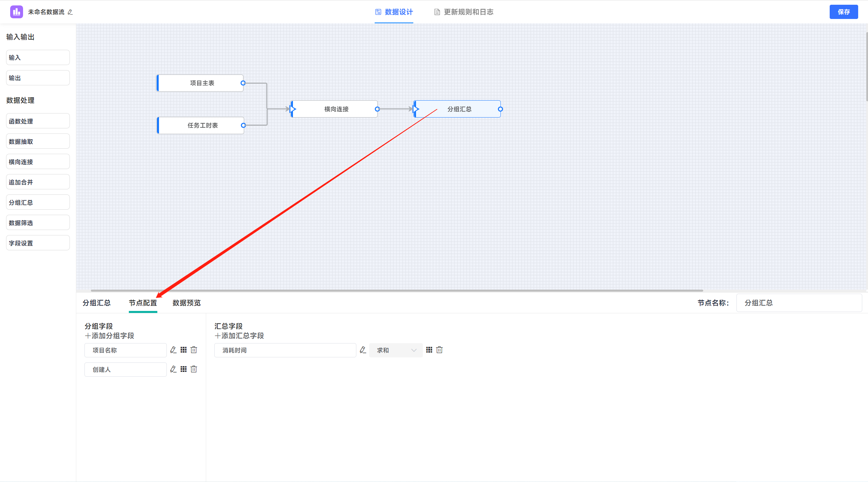
Task: Open the 求和 aggregation dropdown
Action: 396,350
